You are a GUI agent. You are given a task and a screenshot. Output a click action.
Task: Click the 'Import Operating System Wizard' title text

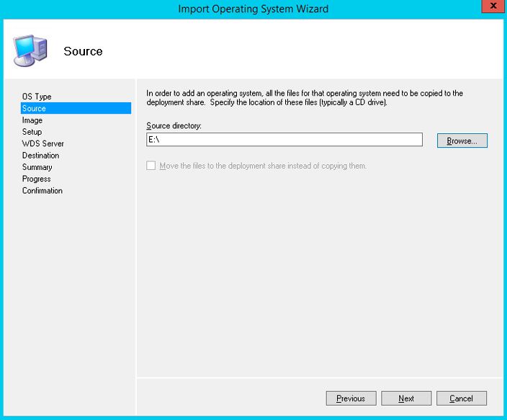point(253,9)
